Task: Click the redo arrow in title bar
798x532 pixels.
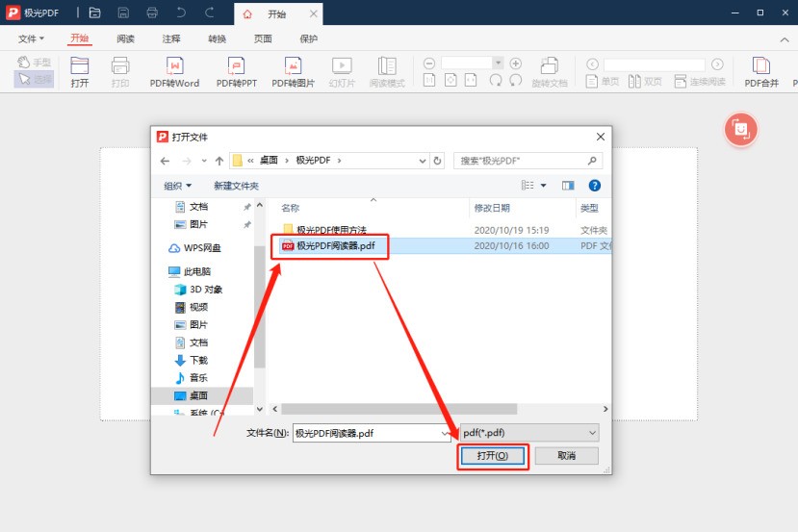Action: click(x=209, y=13)
